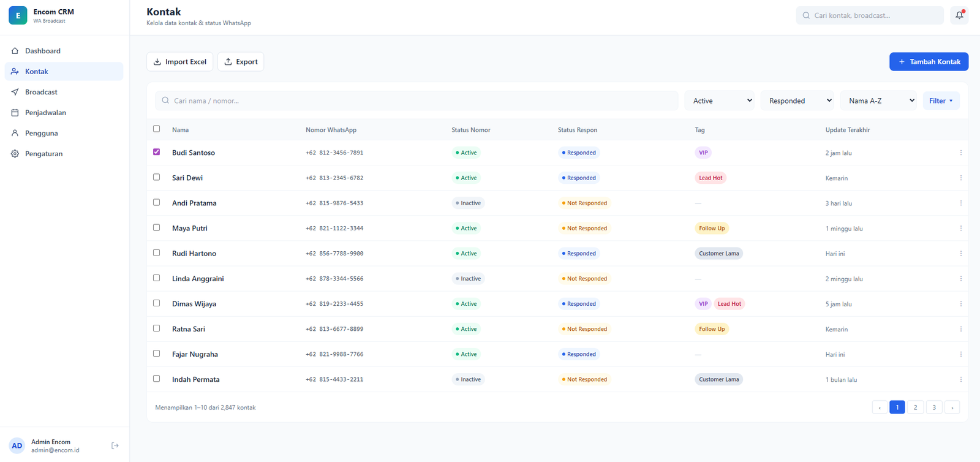Click the top Cari kontak, broadcast search field

tap(870, 15)
